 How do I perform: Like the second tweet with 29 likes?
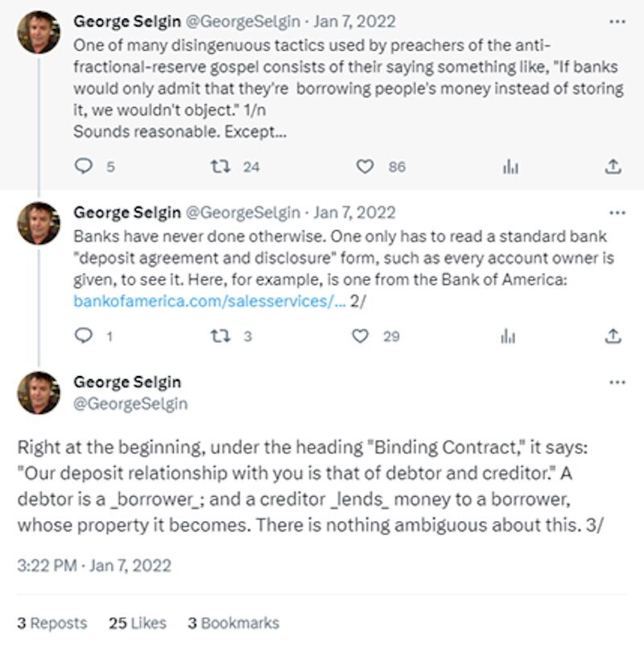(x=360, y=336)
